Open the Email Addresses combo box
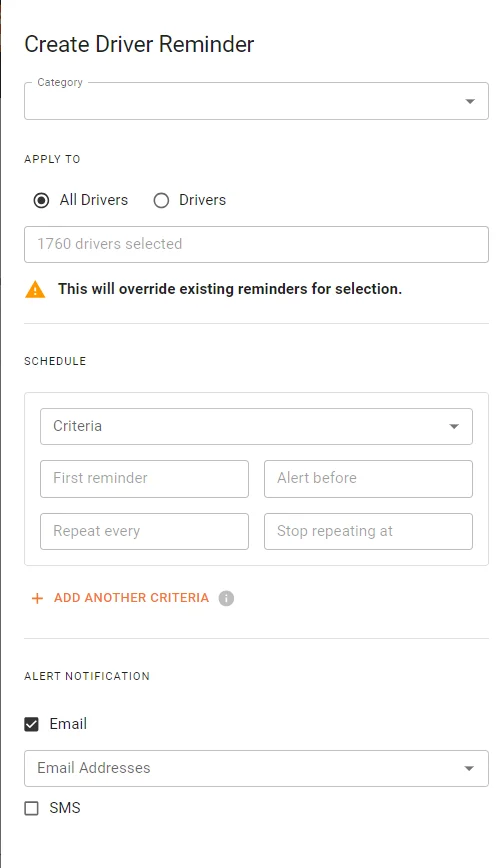This screenshot has width=500, height=868. [x=256, y=768]
